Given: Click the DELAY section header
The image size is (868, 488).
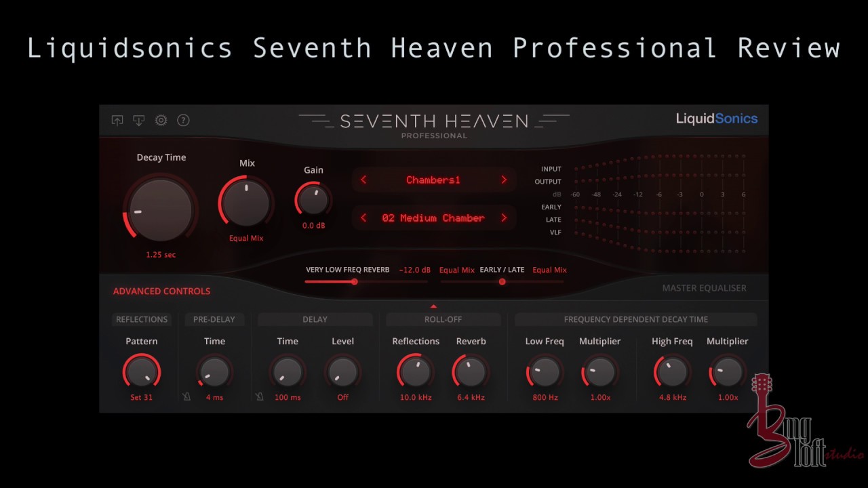Looking at the screenshot, I should tap(315, 319).
